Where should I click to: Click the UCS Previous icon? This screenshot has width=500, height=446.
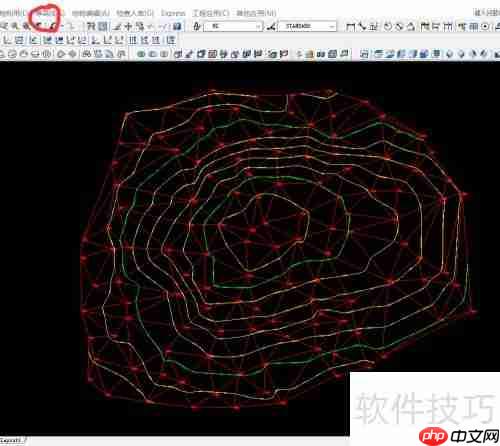click(34, 40)
